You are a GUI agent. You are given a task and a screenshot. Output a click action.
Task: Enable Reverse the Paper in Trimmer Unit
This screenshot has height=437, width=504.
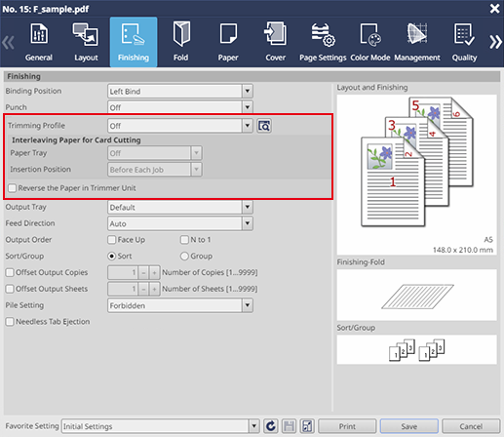12,188
